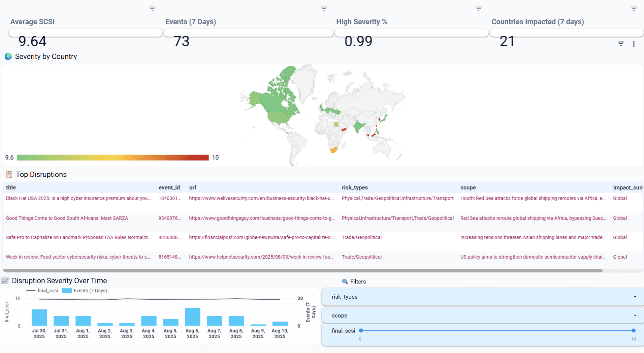Click the globe icon next to Severity by Country
This screenshot has width=644, height=353.
8,56
